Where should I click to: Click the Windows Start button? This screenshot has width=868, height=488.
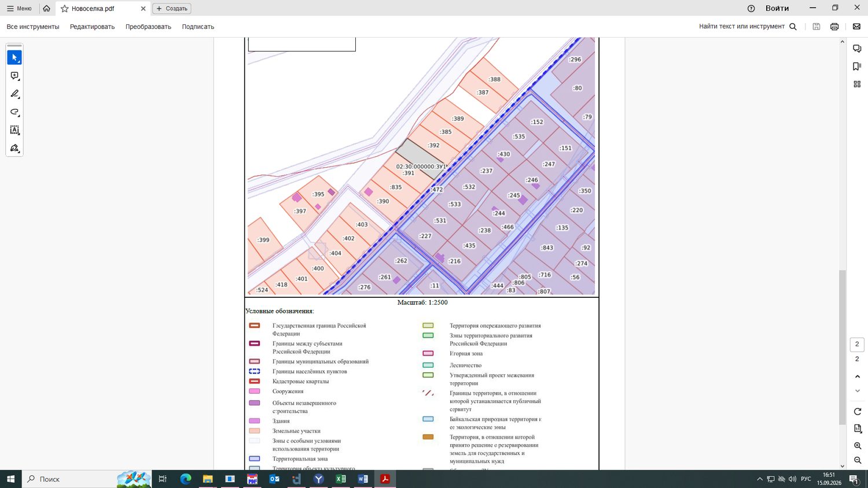pyautogui.click(x=10, y=479)
